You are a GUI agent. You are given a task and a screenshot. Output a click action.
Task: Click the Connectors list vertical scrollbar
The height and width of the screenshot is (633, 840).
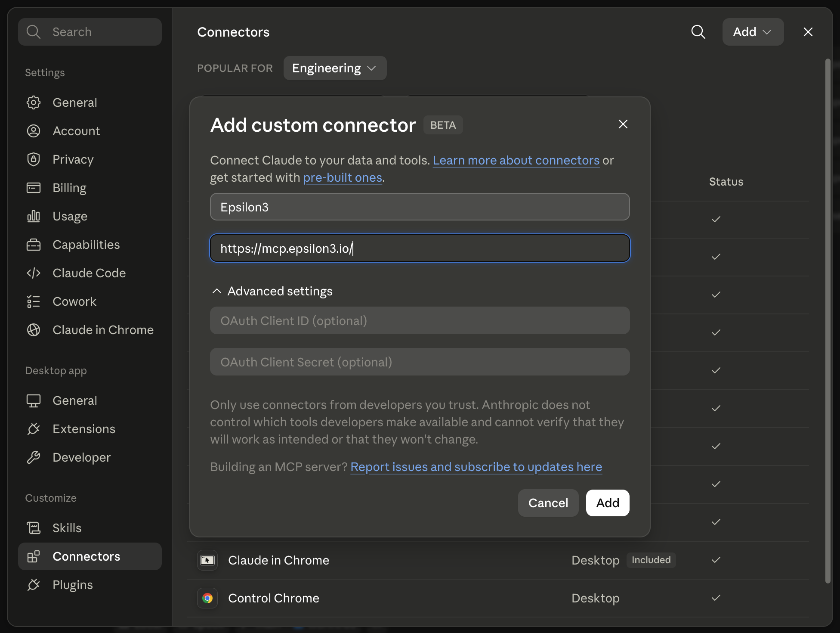coord(828,321)
